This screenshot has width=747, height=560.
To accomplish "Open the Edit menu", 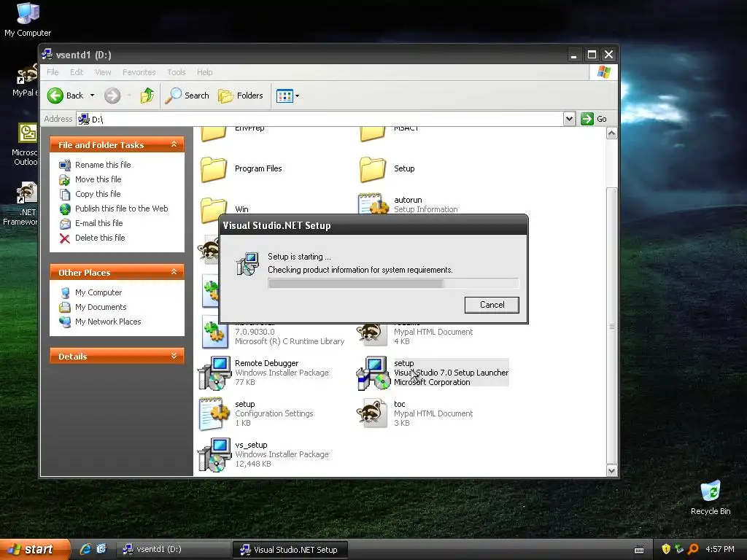I will [x=77, y=72].
